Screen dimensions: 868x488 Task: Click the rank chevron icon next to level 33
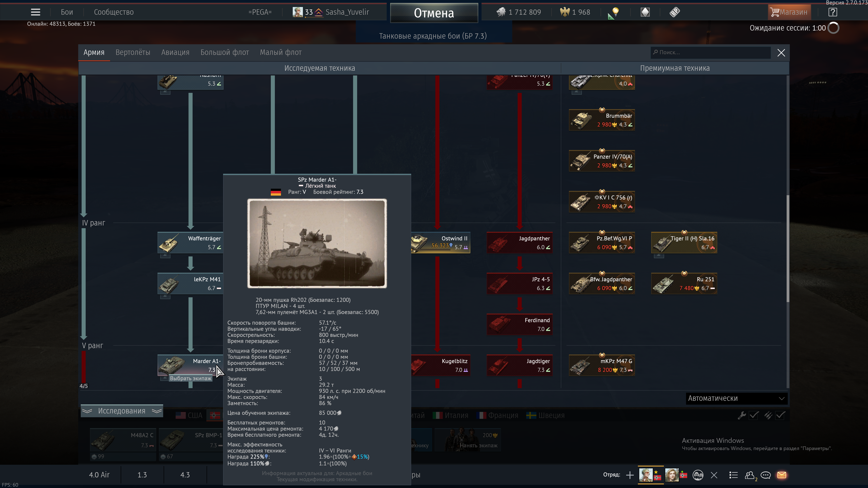tap(319, 12)
